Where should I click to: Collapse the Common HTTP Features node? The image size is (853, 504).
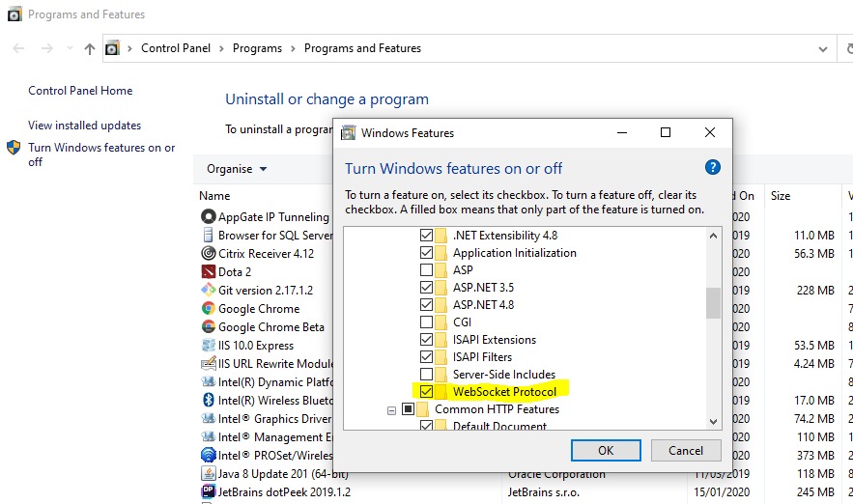click(x=392, y=409)
